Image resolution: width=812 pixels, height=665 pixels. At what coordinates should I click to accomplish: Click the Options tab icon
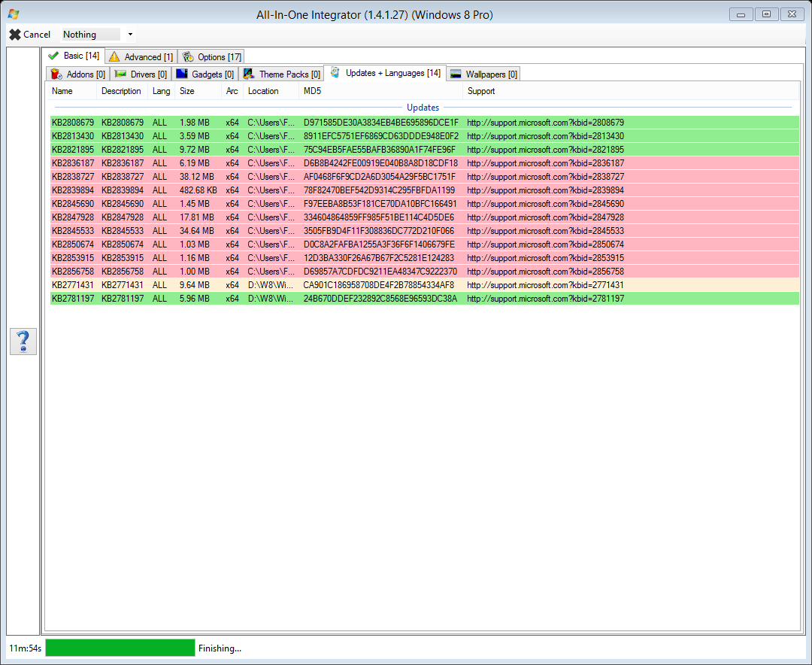188,56
